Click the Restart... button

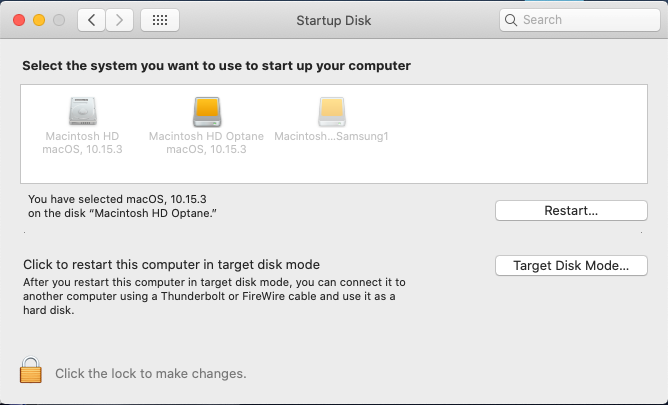tap(571, 210)
